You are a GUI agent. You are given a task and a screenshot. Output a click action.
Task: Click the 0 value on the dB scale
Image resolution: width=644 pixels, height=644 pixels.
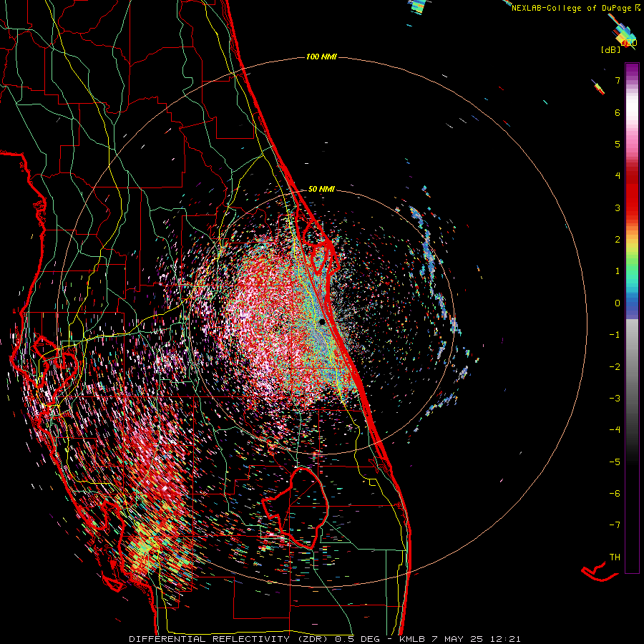pos(618,303)
